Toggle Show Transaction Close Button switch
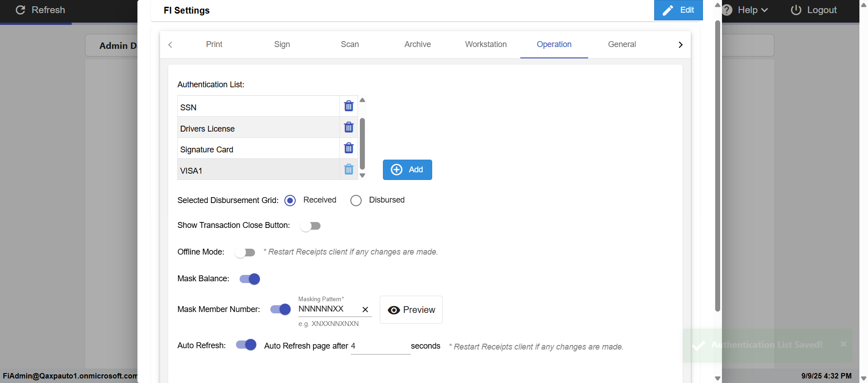 (x=311, y=226)
